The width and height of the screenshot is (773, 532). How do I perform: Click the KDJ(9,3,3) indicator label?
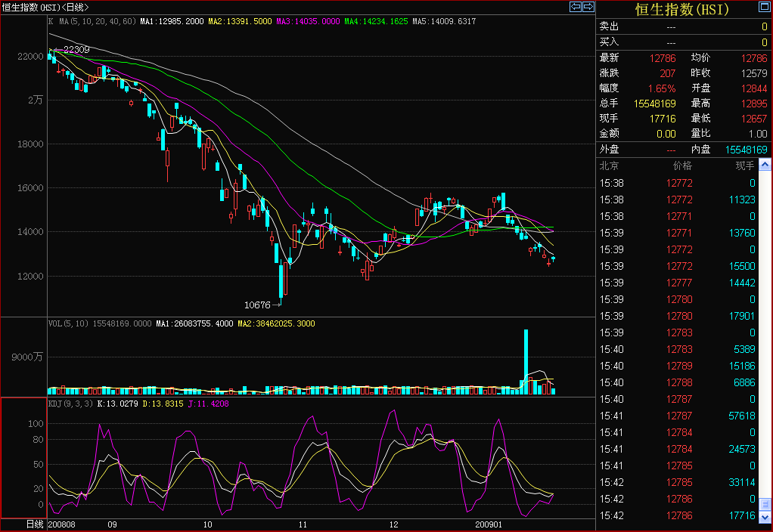tap(70, 404)
